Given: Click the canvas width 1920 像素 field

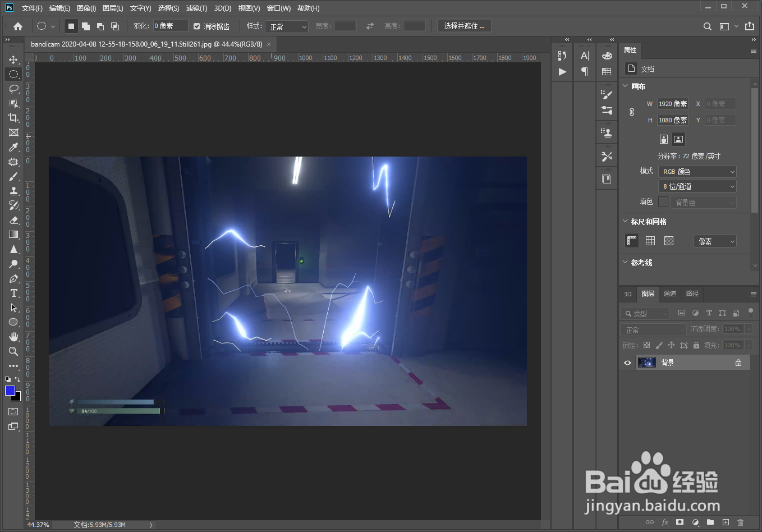Looking at the screenshot, I should click(x=673, y=104).
